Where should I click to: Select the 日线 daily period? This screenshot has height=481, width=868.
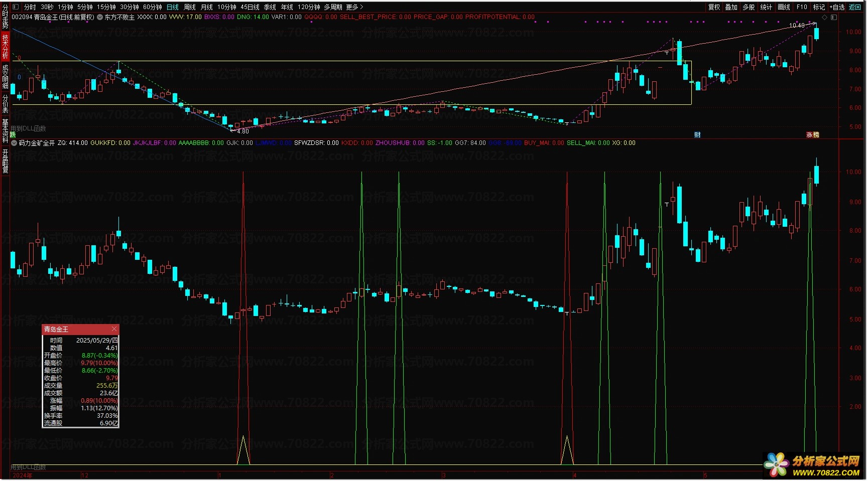pos(173,7)
